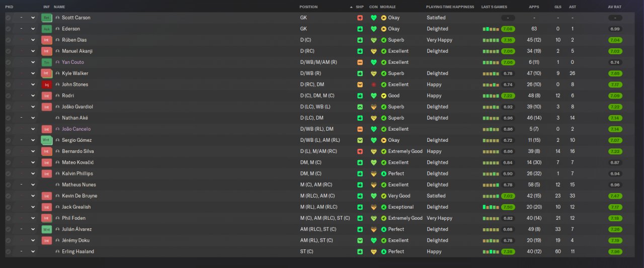Screen dimensions: 644x268
Task: Click Ederson's Ask info badge
Action: click(x=47, y=29)
